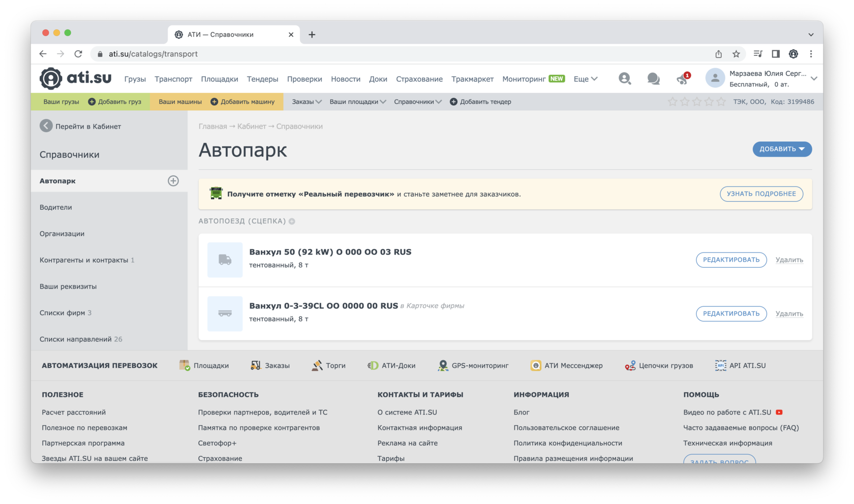Open notifications megaphone icon with badge
This screenshot has height=504, width=854.
point(683,78)
